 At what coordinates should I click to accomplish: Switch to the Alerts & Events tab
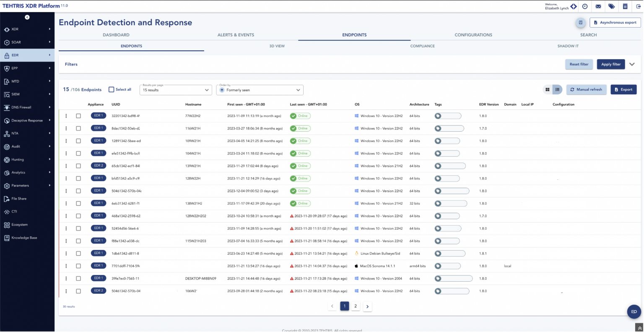(236, 35)
